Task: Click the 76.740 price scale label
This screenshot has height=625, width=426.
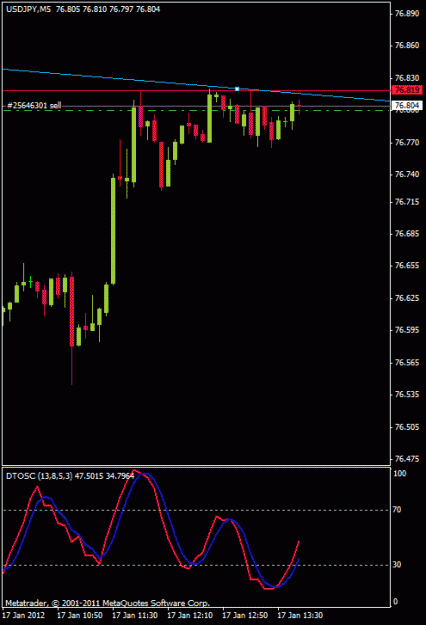Action: pos(406,174)
